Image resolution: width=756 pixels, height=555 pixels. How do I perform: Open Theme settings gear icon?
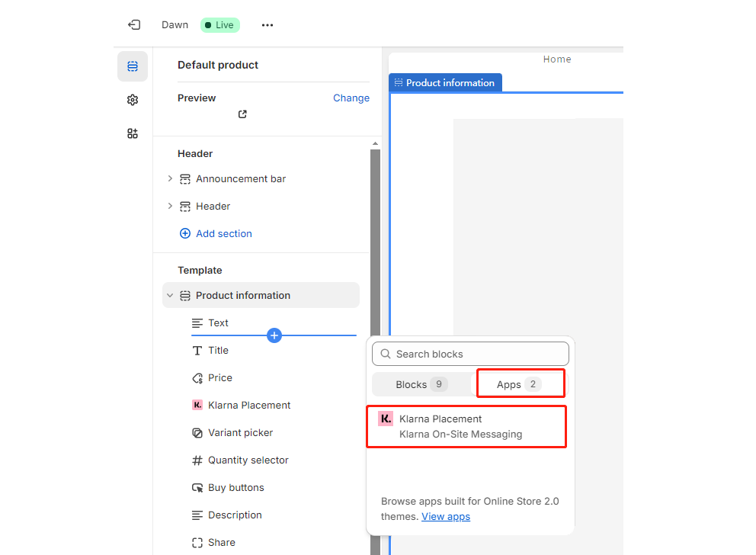tap(133, 100)
